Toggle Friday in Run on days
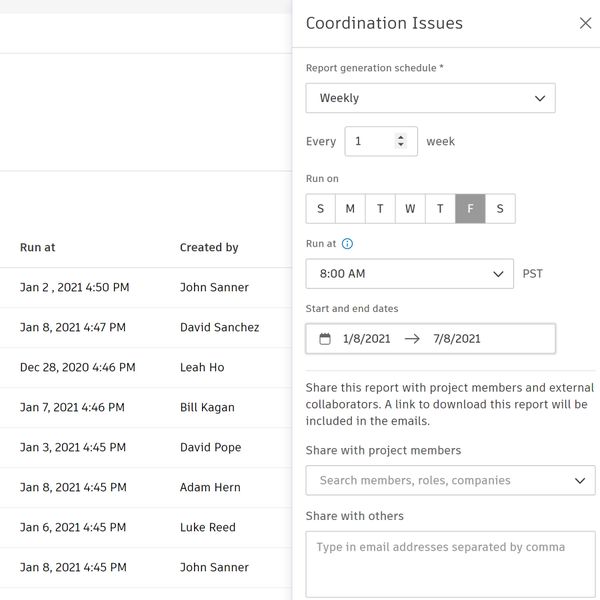 tap(470, 209)
